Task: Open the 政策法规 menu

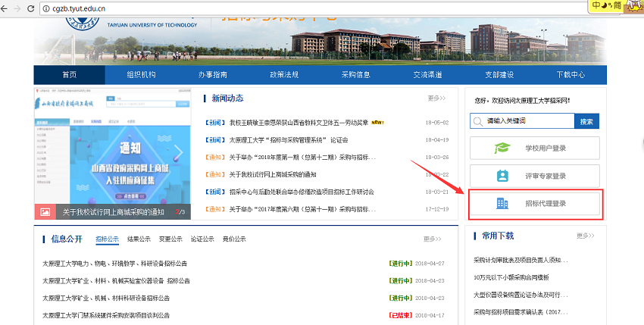Action: click(x=284, y=75)
